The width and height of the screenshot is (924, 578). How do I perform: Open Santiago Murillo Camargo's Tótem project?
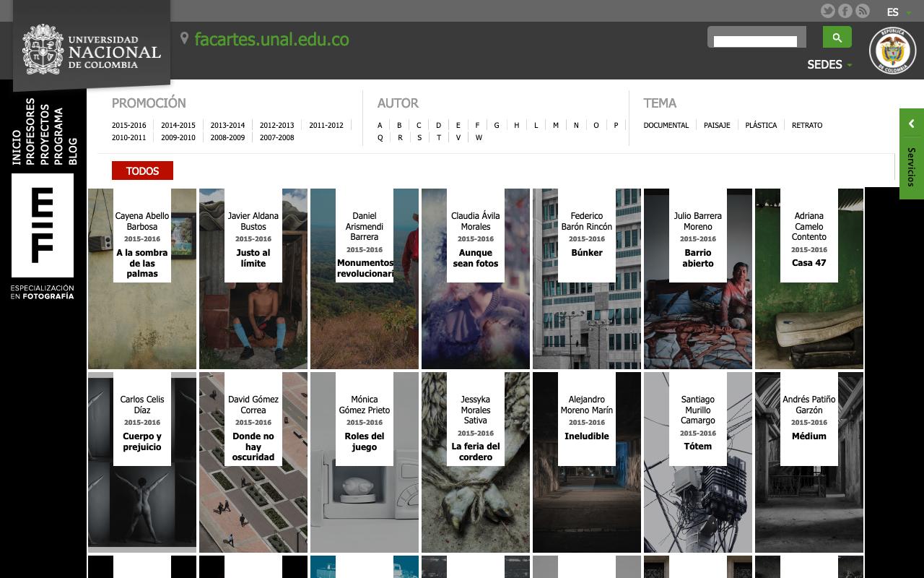pyautogui.click(x=698, y=462)
